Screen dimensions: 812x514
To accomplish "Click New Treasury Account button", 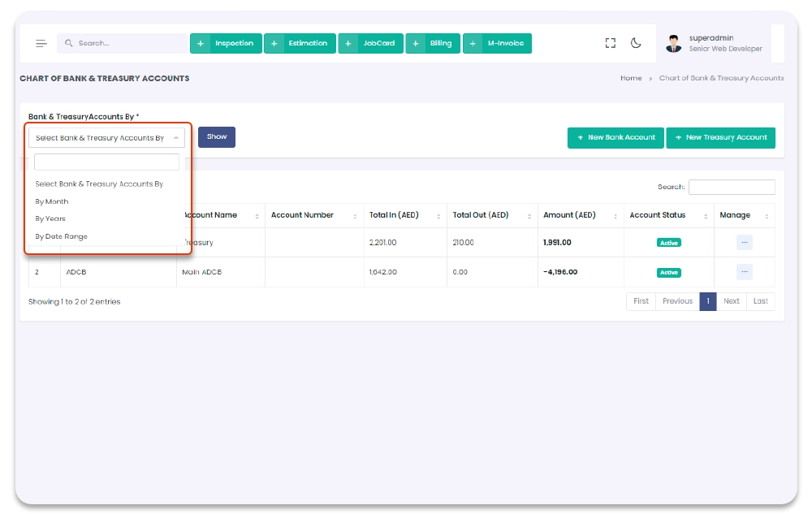I will pyautogui.click(x=720, y=138).
